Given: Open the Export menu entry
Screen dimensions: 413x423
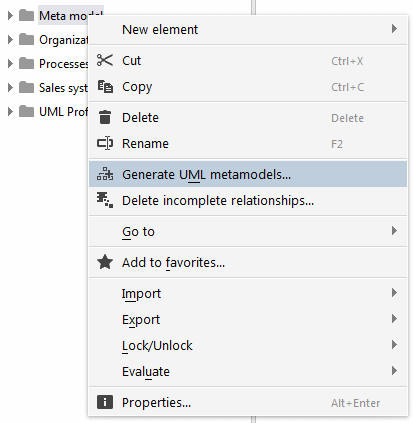Looking at the screenshot, I should click(x=248, y=319).
